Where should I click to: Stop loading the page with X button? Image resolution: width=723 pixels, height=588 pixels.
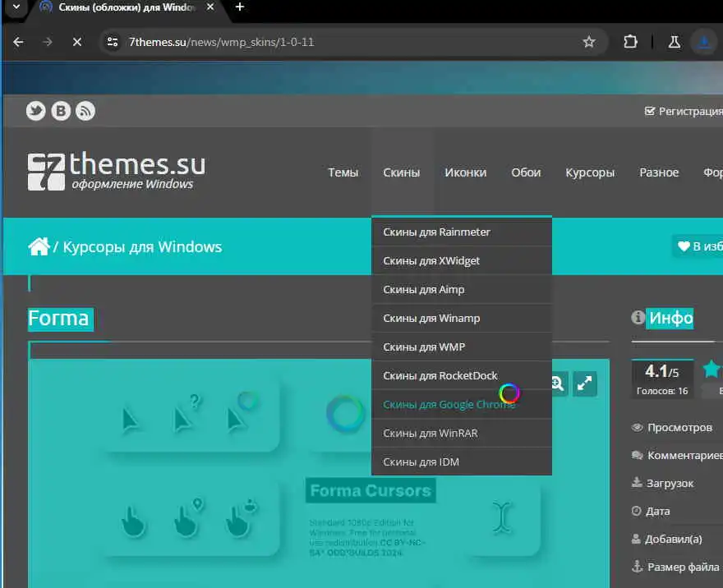[77, 43]
